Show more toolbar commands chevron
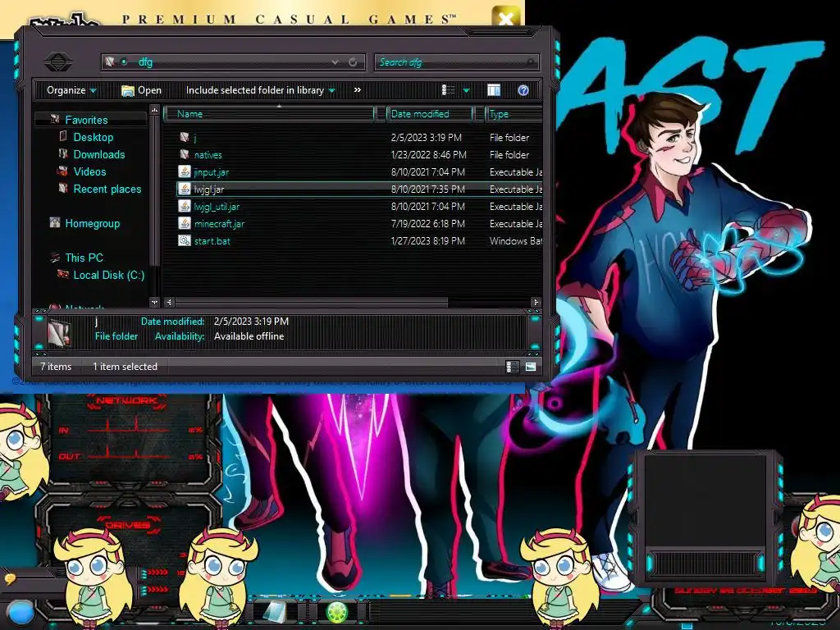Viewport: 840px width, 630px height. point(358,90)
